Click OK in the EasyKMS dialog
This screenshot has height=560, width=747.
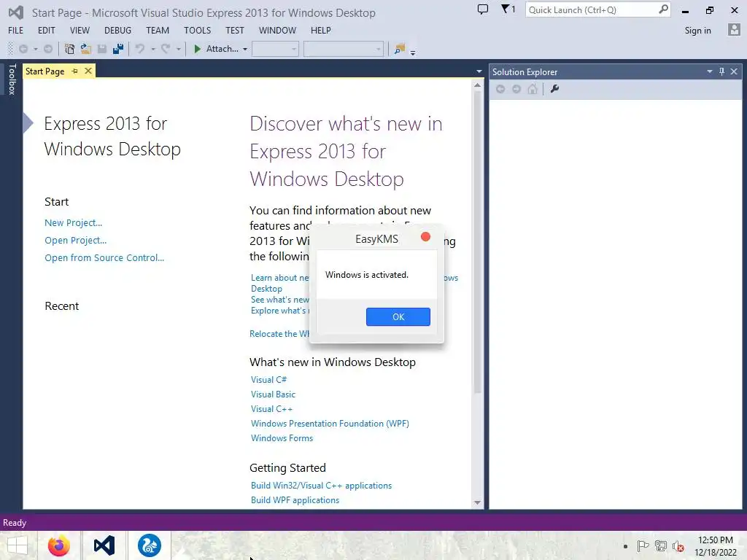point(398,316)
